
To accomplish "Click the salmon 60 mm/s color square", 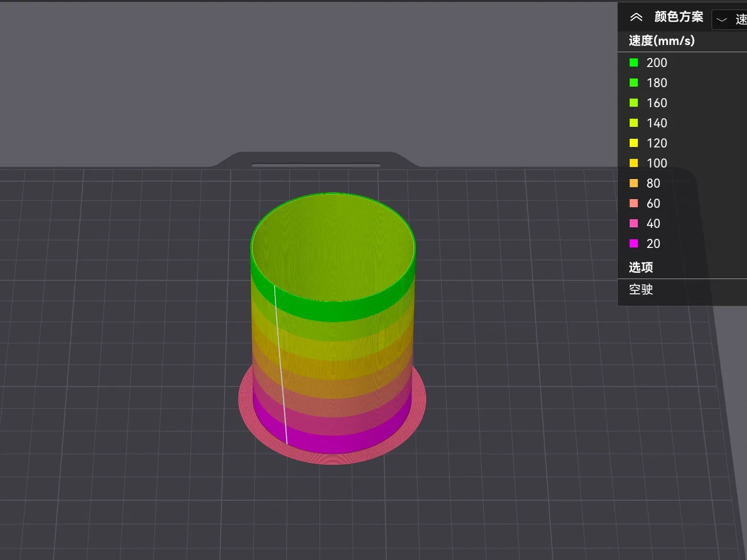I will click(634, 203).
